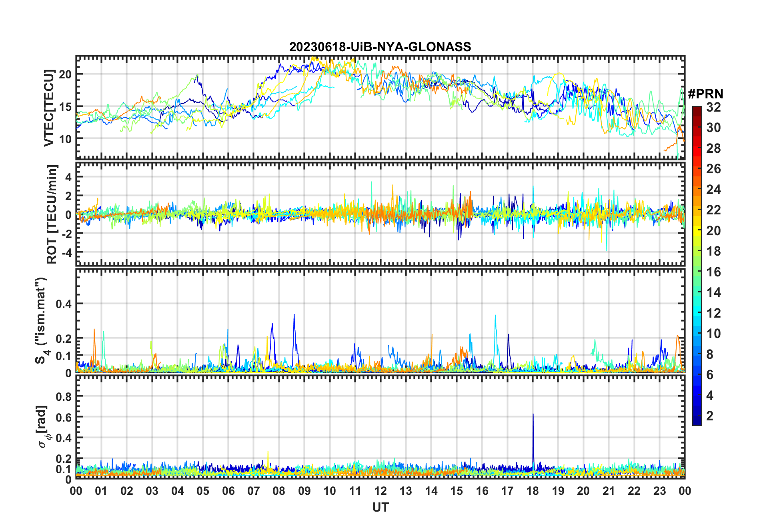Click x-axis tick label 18

coord(533,491)
